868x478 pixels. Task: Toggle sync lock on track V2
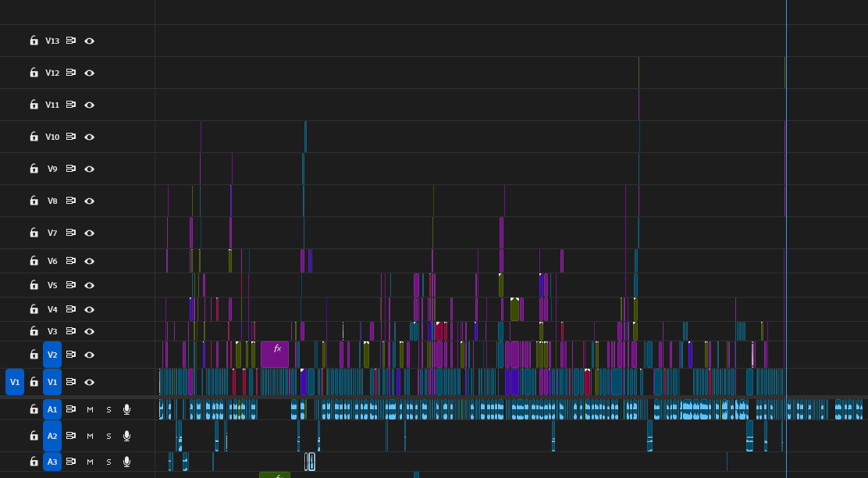71,355
